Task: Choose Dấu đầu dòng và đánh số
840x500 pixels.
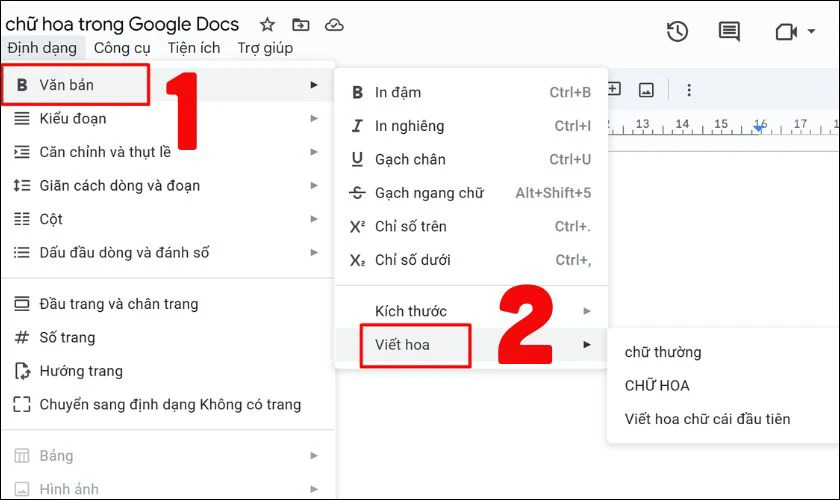Action: coord(168,252)
